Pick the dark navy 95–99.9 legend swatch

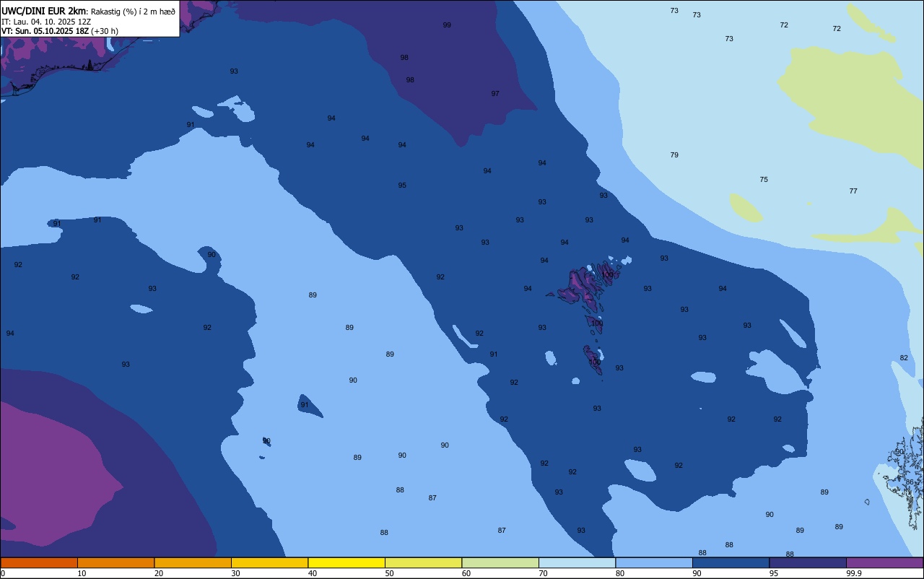(808, 562)
